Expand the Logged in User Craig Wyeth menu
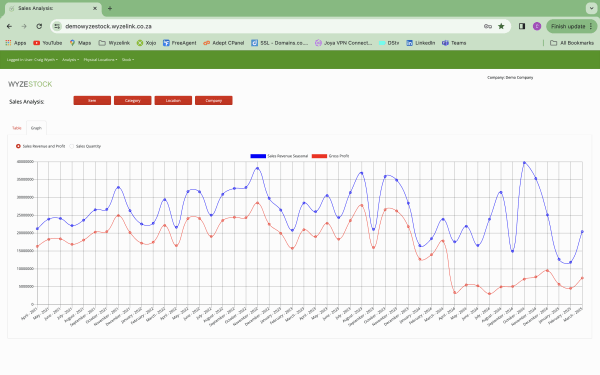600x375 pixels. point(32,60)
